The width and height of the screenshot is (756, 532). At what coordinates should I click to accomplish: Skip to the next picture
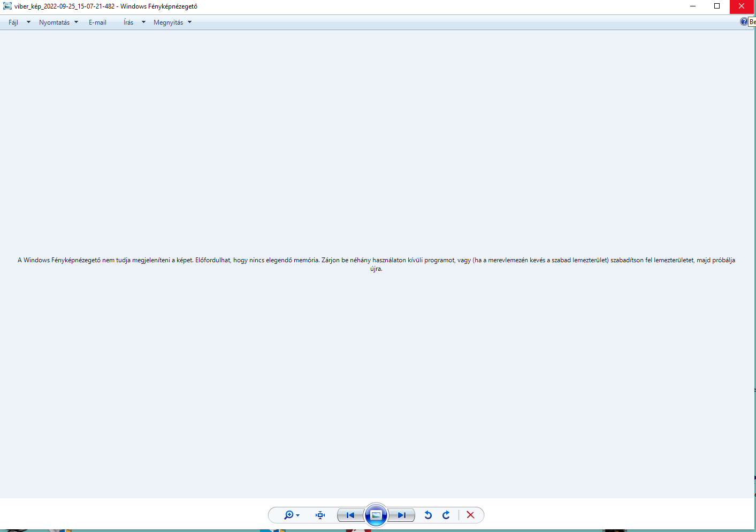[401, 515]
